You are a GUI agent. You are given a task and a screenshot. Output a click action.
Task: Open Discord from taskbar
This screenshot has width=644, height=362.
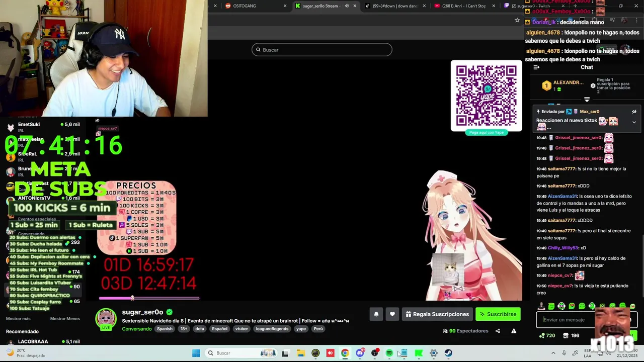(x=360, y=353)
